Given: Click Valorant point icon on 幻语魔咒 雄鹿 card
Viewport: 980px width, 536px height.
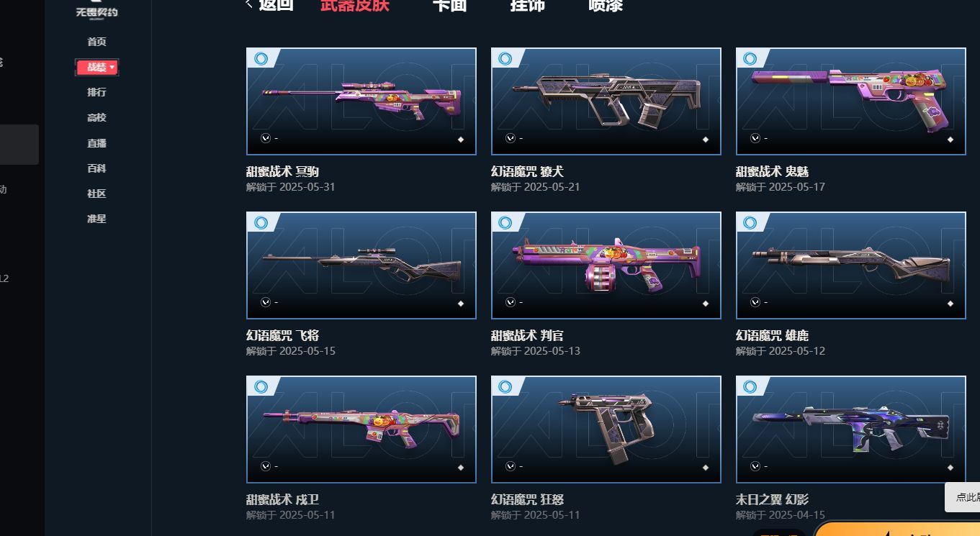Looking at the screenshot, I should coord(755,302).
